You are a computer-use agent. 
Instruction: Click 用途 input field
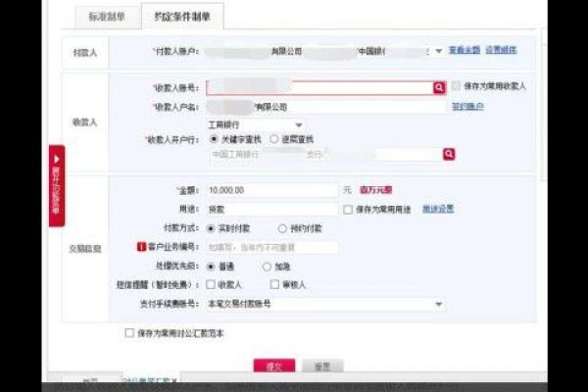click(x=272, y=210)
